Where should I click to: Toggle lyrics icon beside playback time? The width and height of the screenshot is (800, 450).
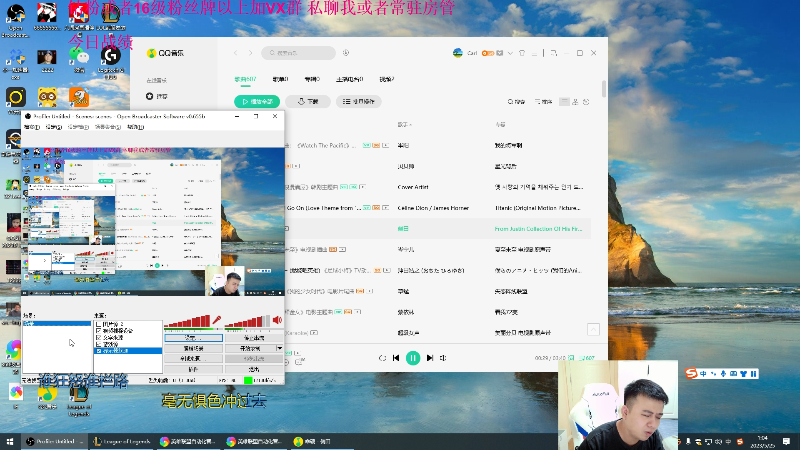(x=571, y=358)
